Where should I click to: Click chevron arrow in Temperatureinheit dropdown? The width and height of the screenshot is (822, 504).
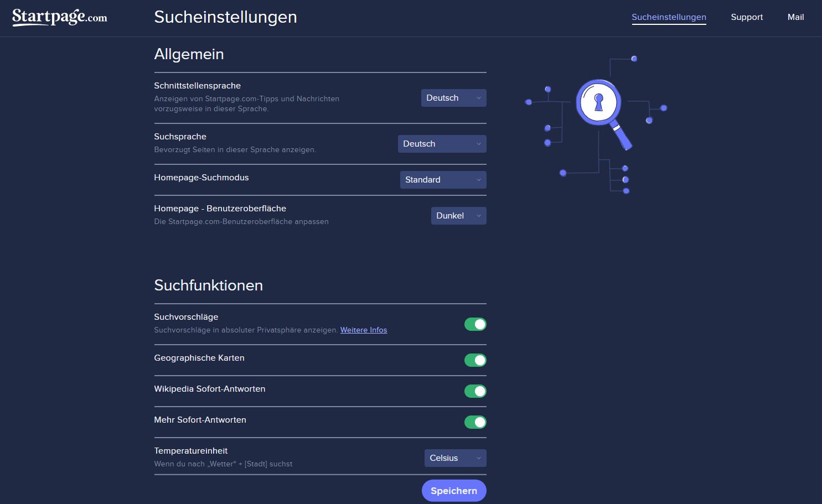[479, 458]
